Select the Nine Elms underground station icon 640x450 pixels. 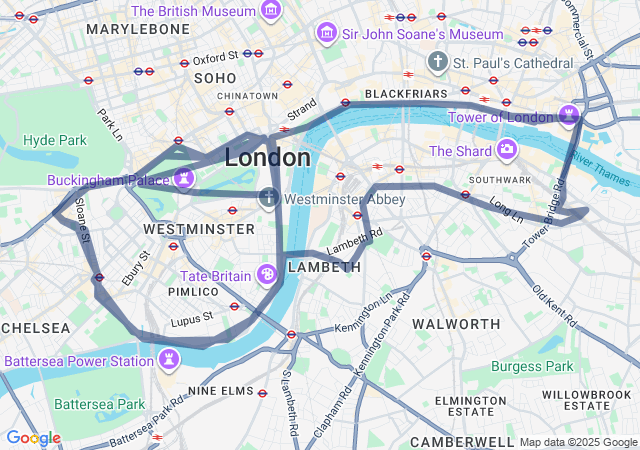tap(262, 394)
